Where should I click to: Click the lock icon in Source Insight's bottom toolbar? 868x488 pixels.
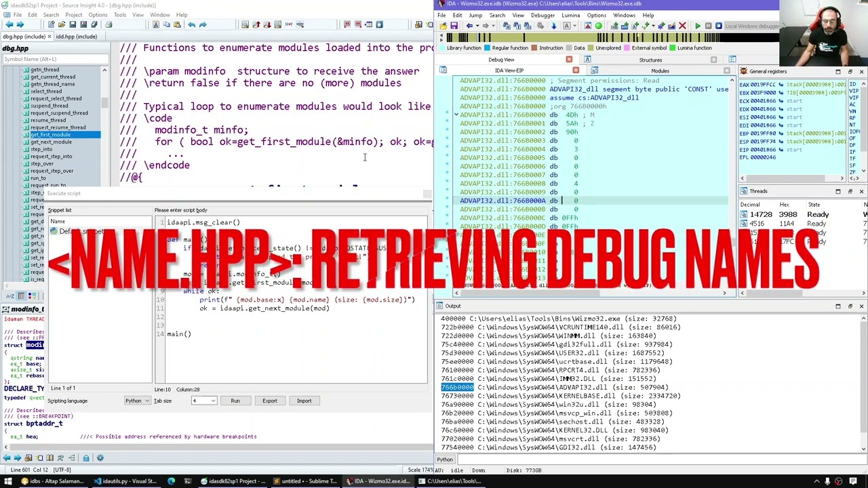pos(86,458)
